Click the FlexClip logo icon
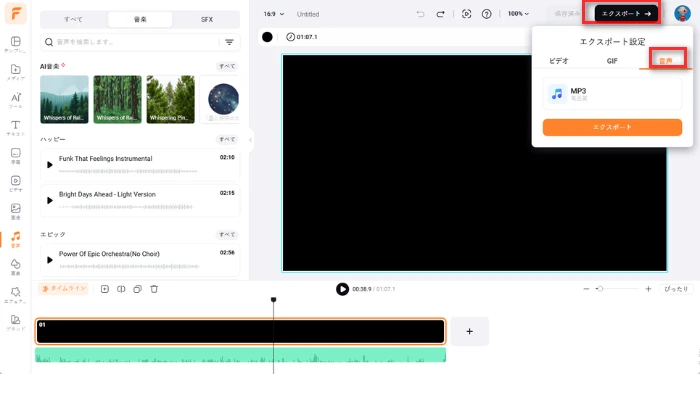This screenshot has width=700, height=400. [x=15, y=13]
